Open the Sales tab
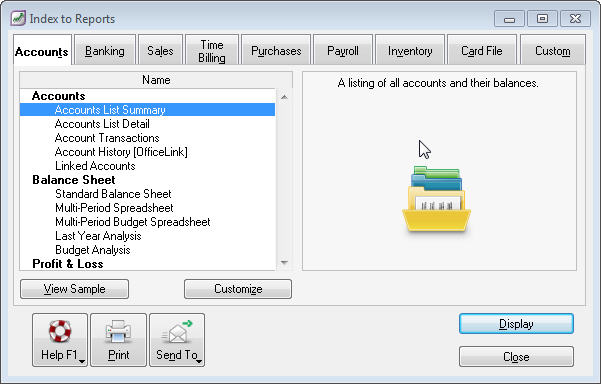 pos(160,51)
